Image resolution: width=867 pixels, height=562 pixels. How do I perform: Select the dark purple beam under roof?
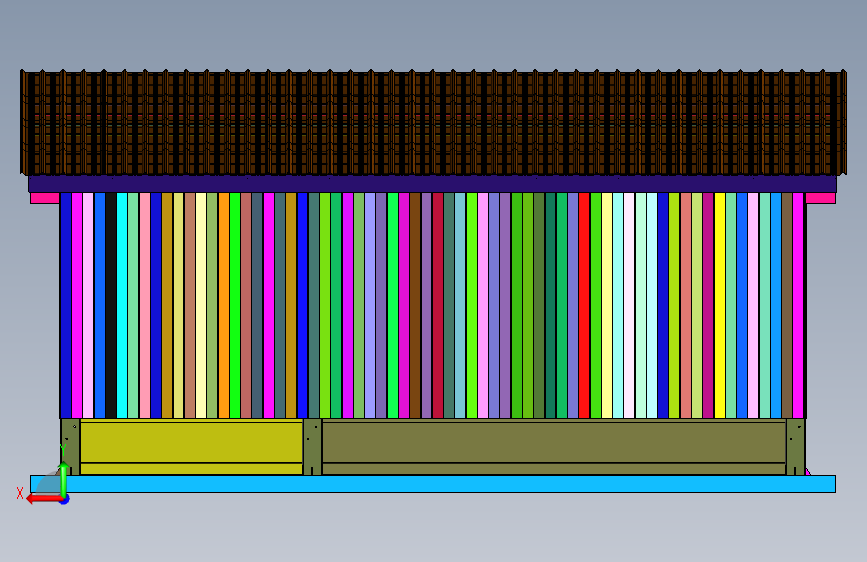click(432, 184)
